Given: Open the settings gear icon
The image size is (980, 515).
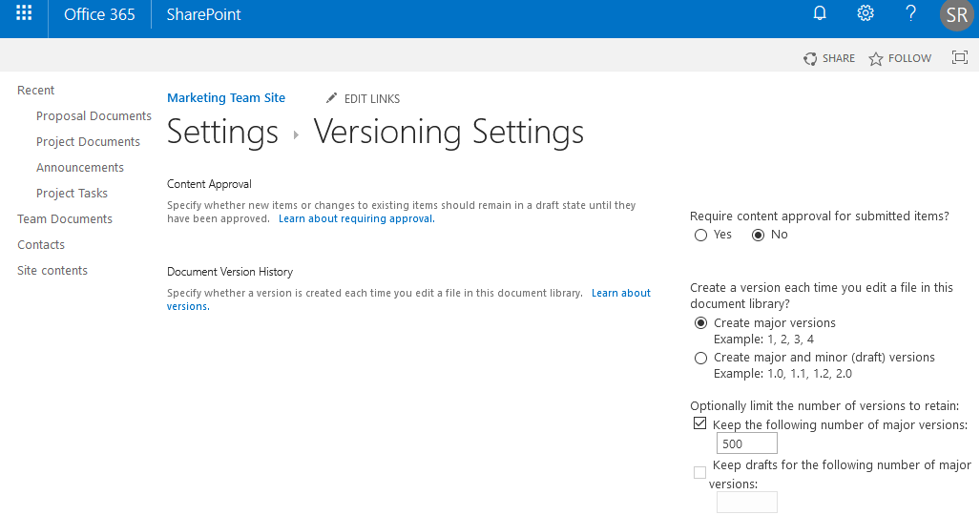Looking at the screenshot, I should pyautogui.click(x=865, y=14).
